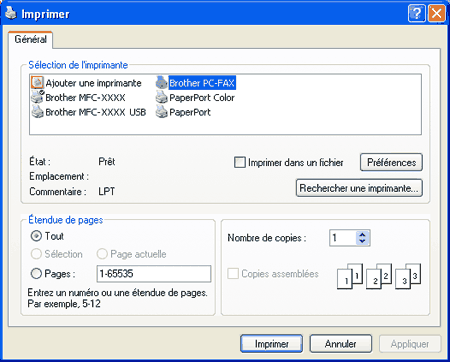Enable Imprimer dans un fichier checkbox
The width and height of the screenshot is (450, 362).
(x=240, y=162)
